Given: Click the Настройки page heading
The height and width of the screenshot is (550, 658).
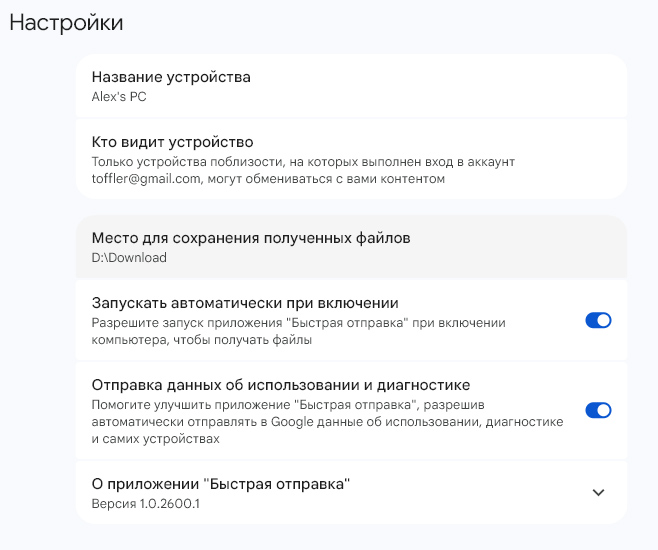Looking at the screenshot, I should [66, 23].
